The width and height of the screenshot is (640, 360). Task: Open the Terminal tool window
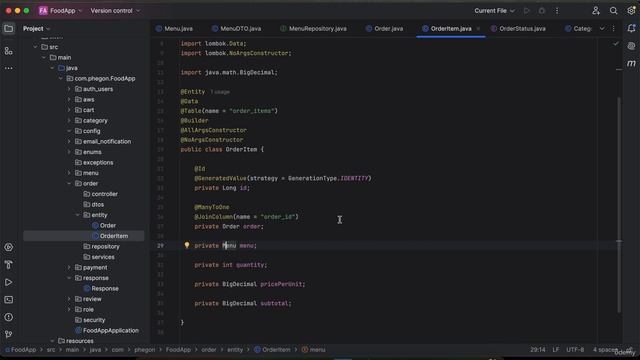pos(9,300)
